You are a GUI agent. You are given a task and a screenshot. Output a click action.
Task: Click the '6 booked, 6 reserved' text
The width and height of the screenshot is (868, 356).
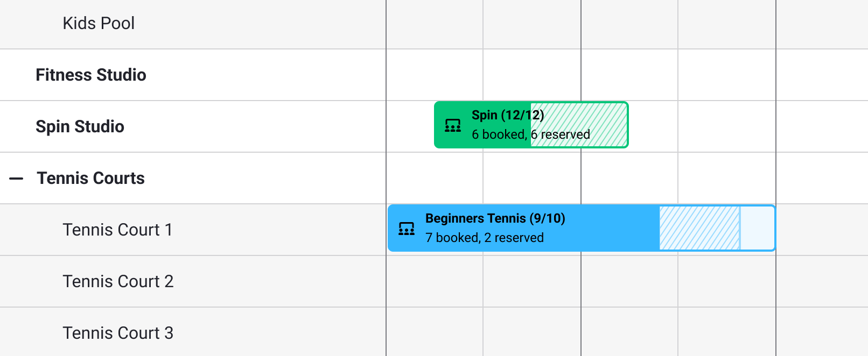(530, 134)
